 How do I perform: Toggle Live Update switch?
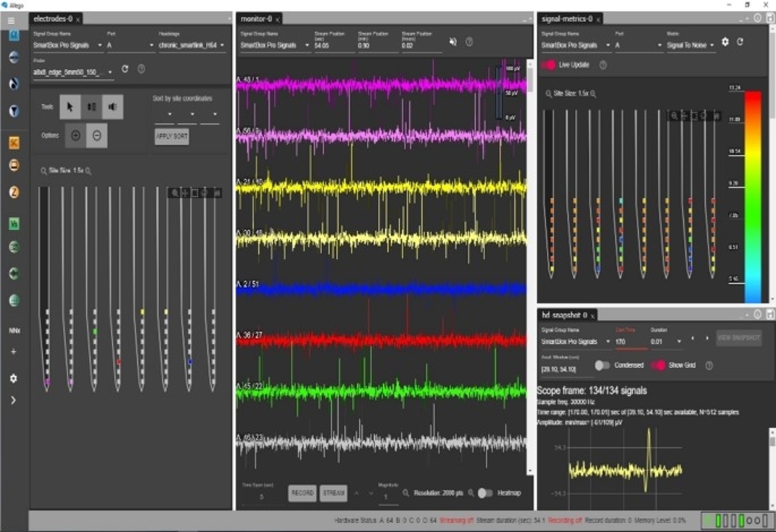point(548,65)
